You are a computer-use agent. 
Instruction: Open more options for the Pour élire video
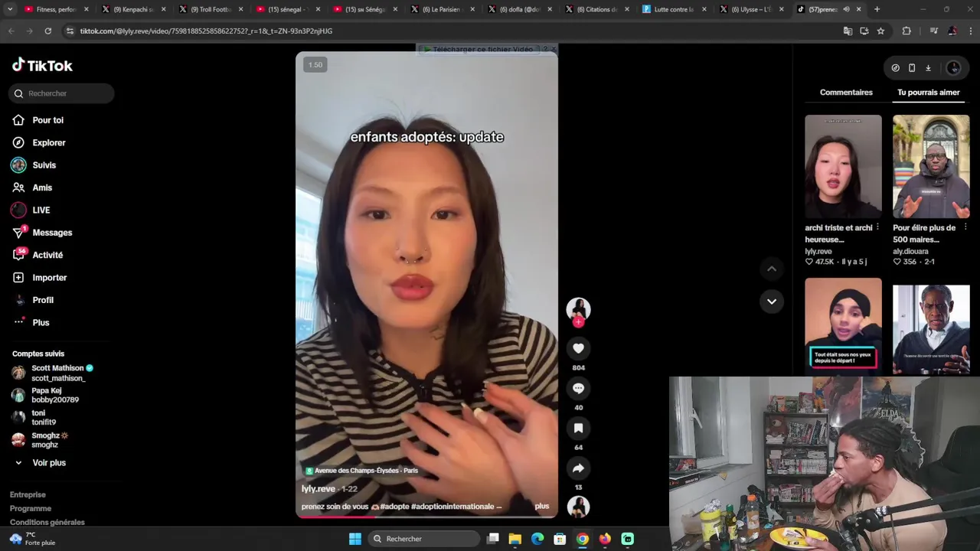tap(965, 227)
